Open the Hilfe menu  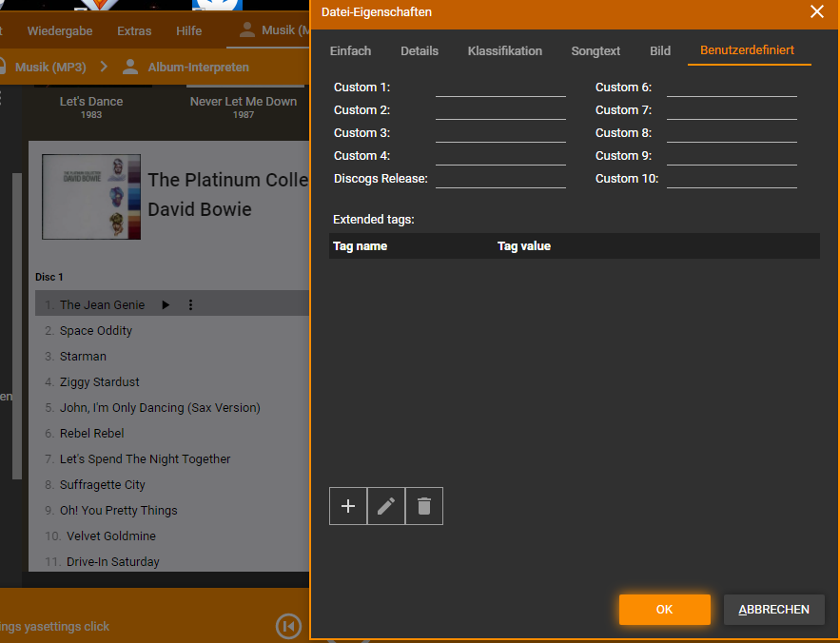click(x=188, y=31)
